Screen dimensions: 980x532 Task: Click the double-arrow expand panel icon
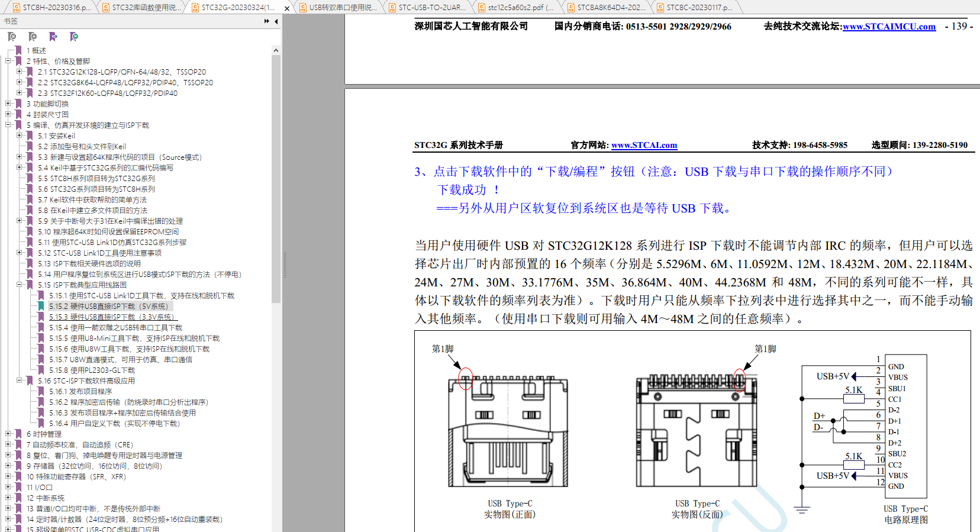pos(267,21)
